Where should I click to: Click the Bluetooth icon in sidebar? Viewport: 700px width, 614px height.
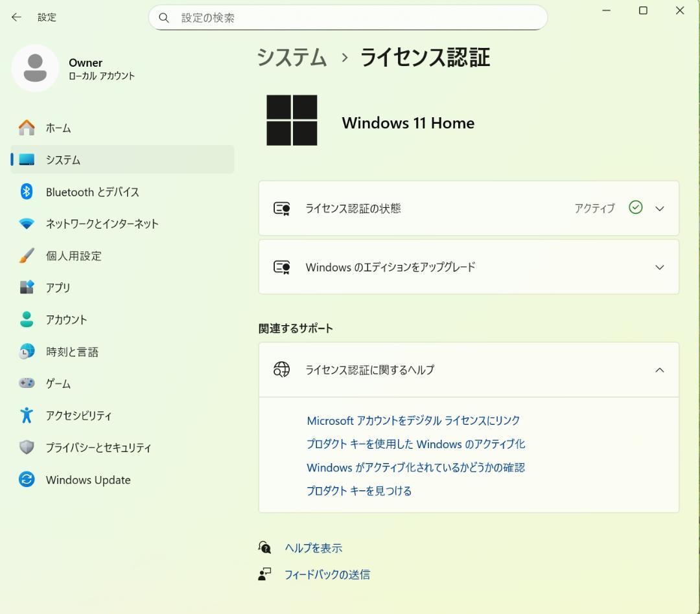point(27,192)
